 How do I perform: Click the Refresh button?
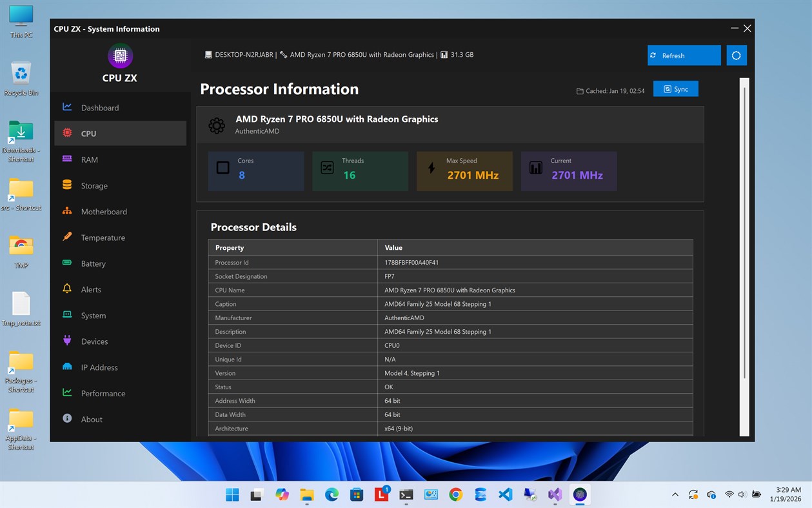click(684, 56)
